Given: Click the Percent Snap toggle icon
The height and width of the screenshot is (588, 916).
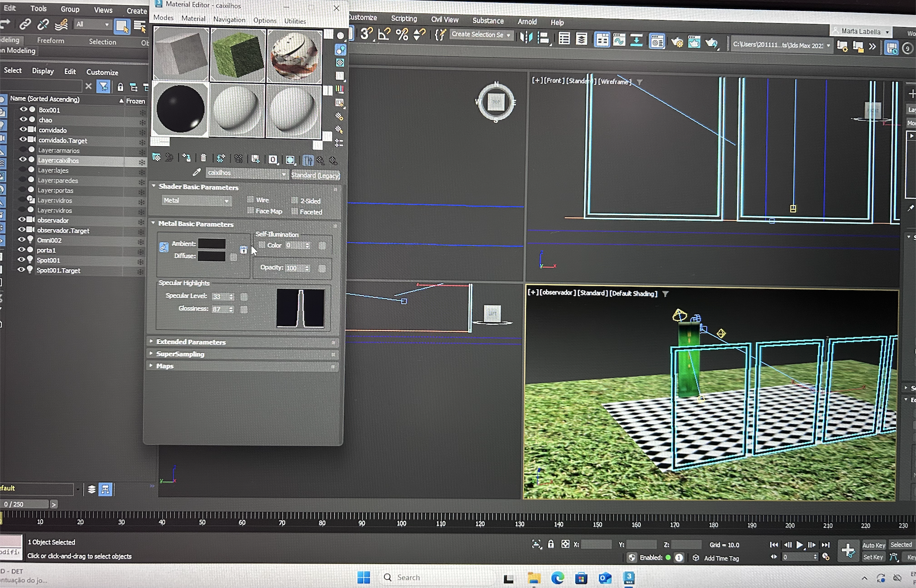Looking at the screenshot, I should coord(402,35).
